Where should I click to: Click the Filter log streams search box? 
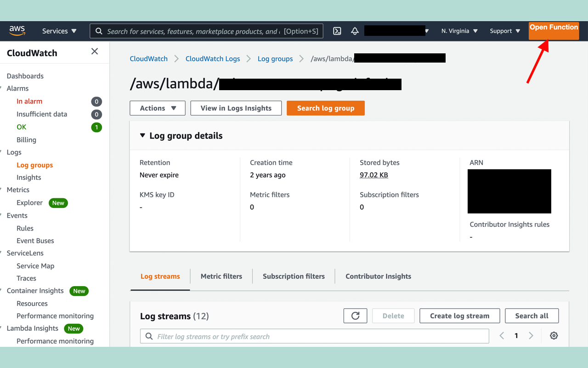coord(315,336)
